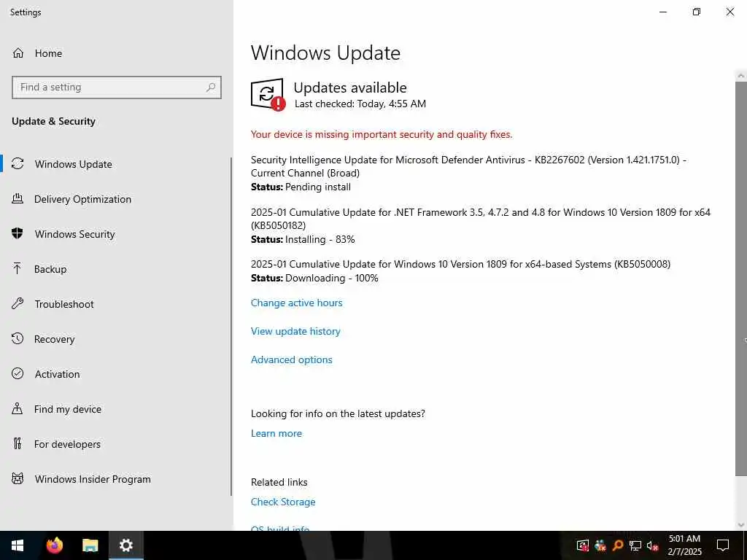Open Delivery Optimization settings page

pos(82,199)
